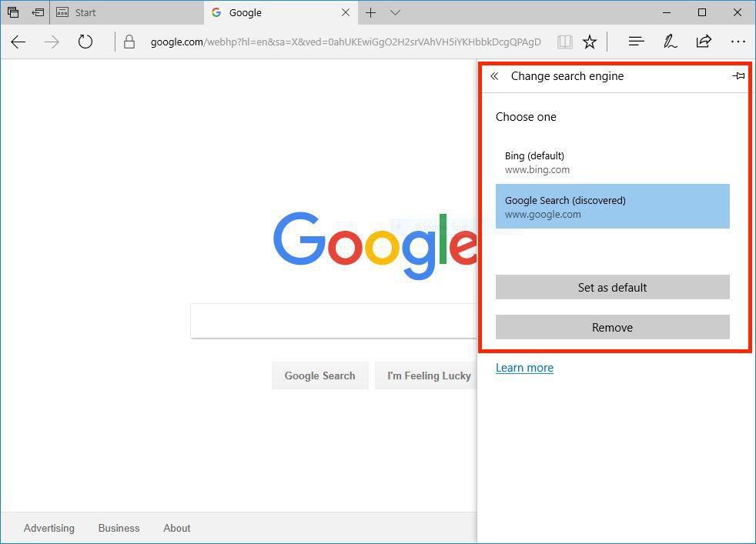Image resolution: width=756 pixels, height=544 pixels.
Task: Set these tabs aside icon
Action: (x=38, y=12)
